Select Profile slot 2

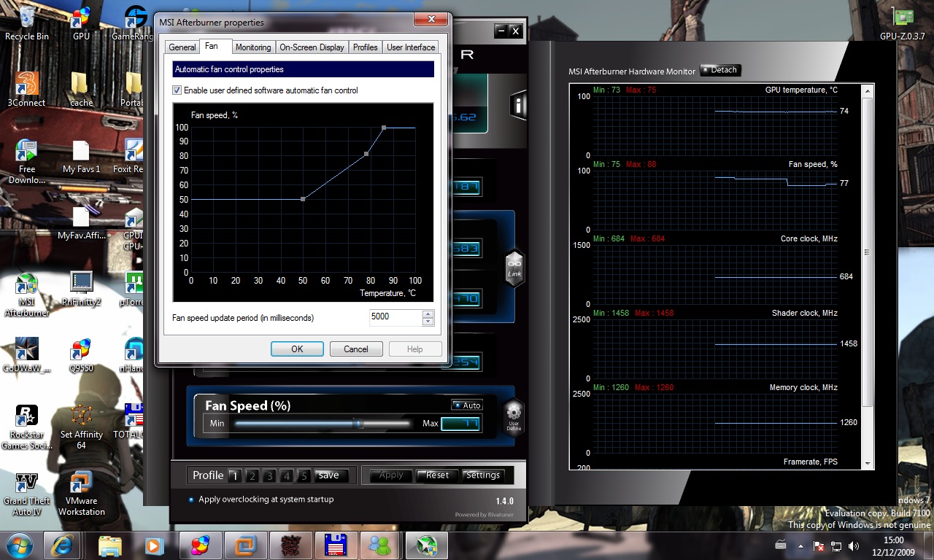pyautogui.click(x=252, y=476)
